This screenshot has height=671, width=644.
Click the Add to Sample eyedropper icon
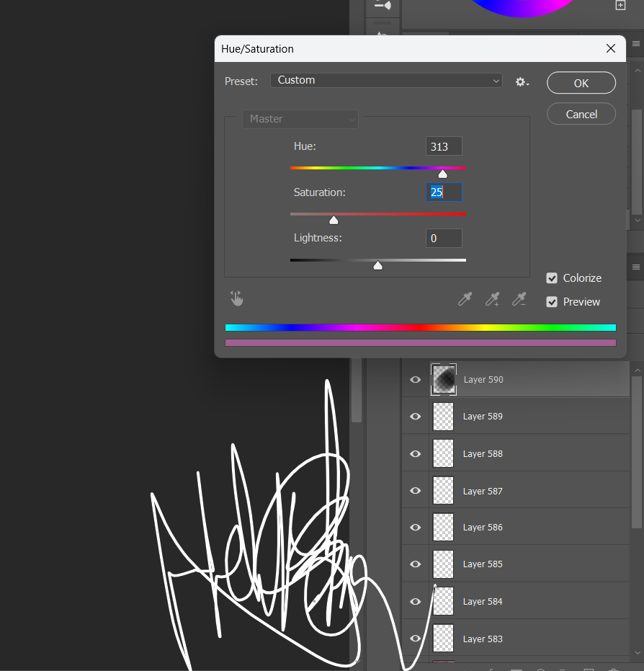click(492, 299)
